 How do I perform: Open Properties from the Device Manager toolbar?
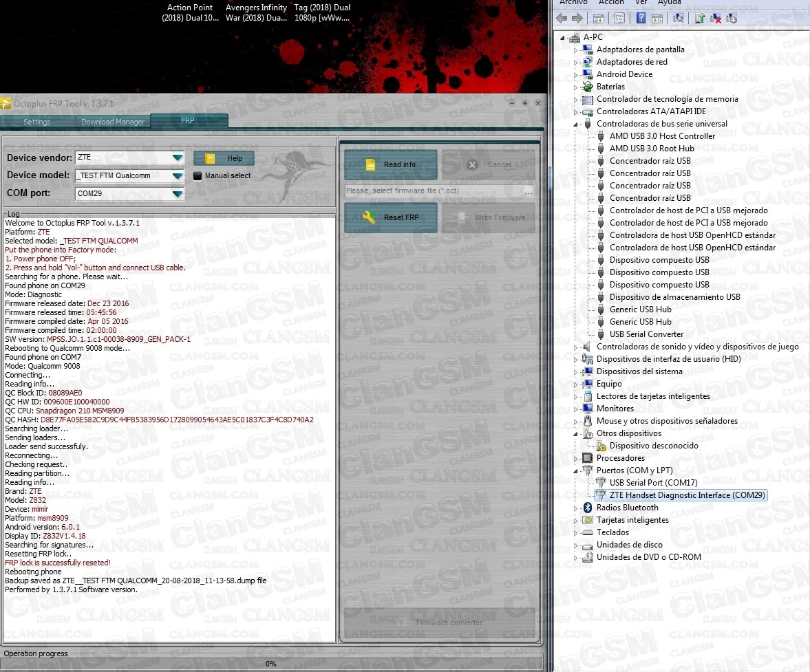(x=619, y=19)
